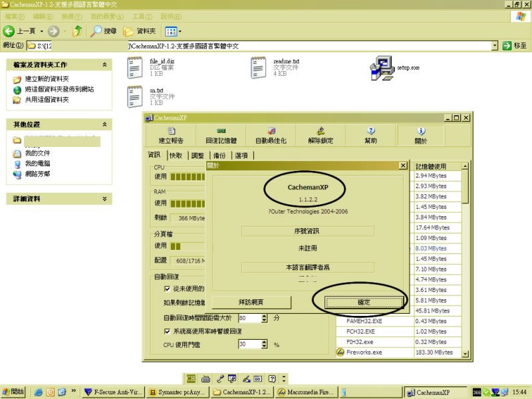Switch to the 選項 tab
Screen dimensions: 532x399
241,156
